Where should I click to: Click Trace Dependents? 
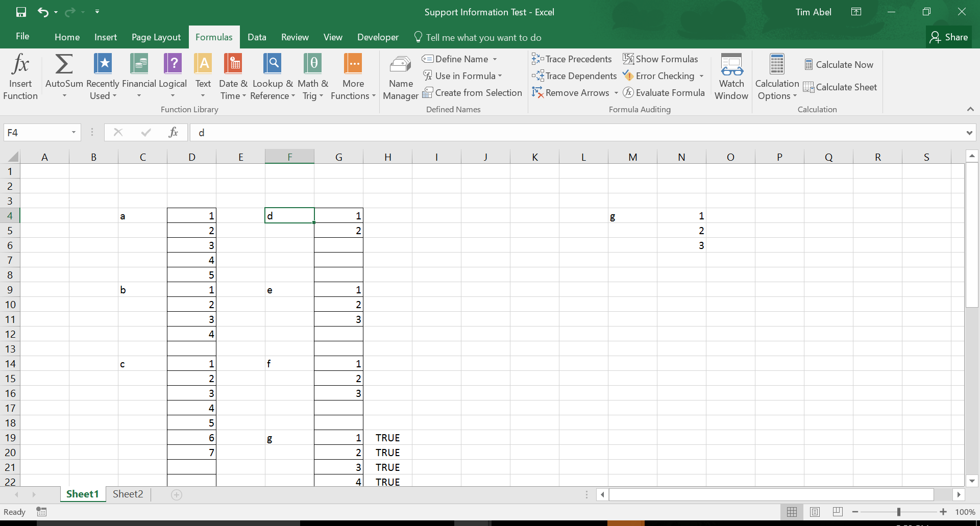point(574,76)
